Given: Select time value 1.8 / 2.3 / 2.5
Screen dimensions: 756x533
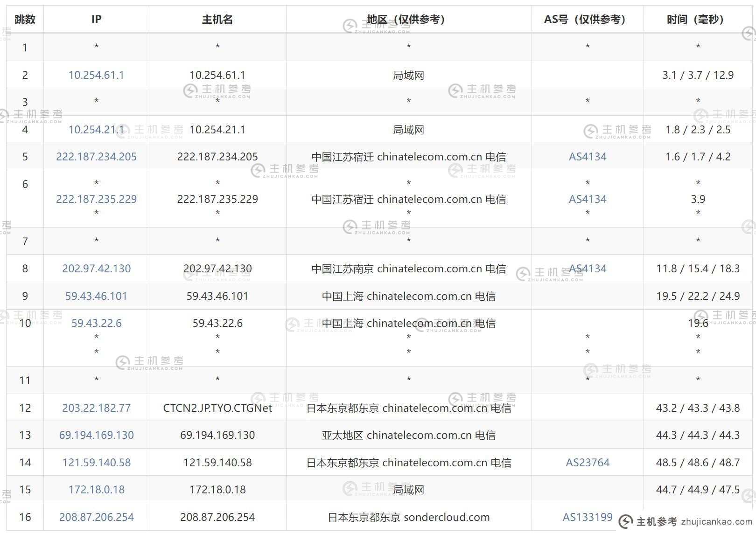Looking at the screenshot, I should (698, 130).
